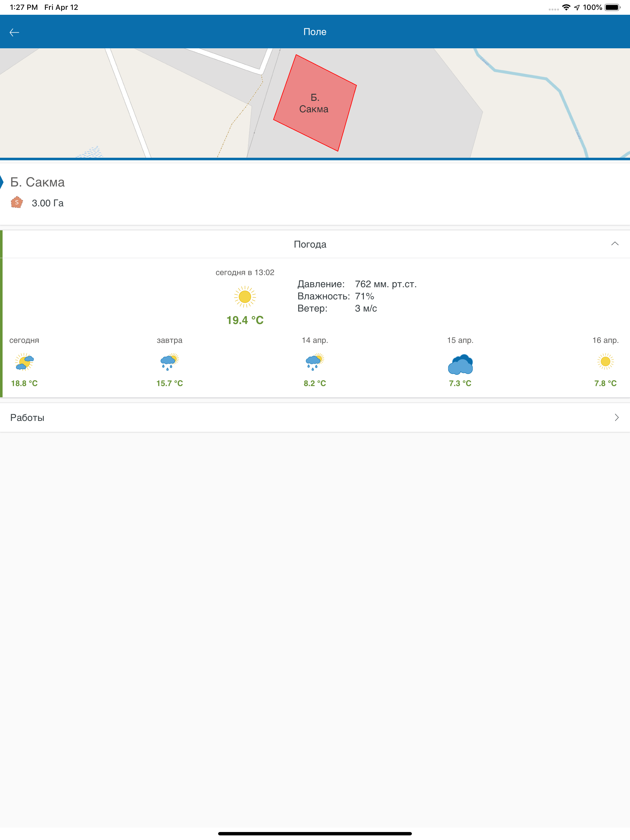Select the сегодня partly cloudy forecast icon

(x=24, y=362)
